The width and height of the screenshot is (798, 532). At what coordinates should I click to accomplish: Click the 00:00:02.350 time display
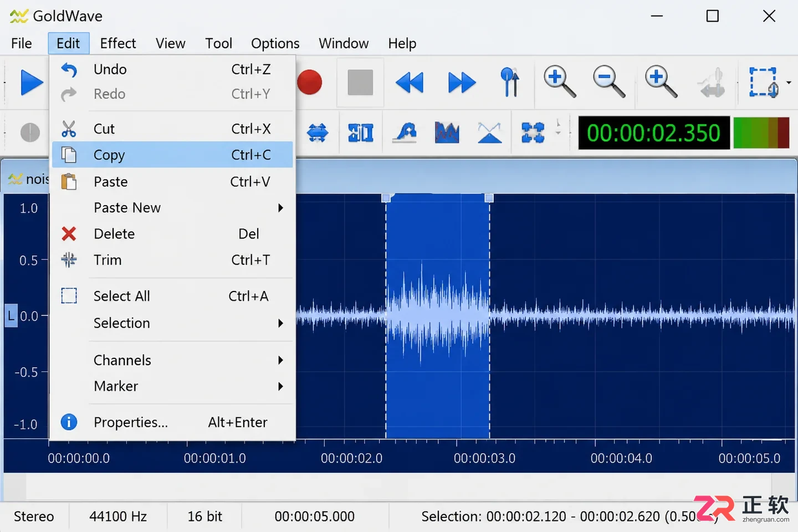654,133
